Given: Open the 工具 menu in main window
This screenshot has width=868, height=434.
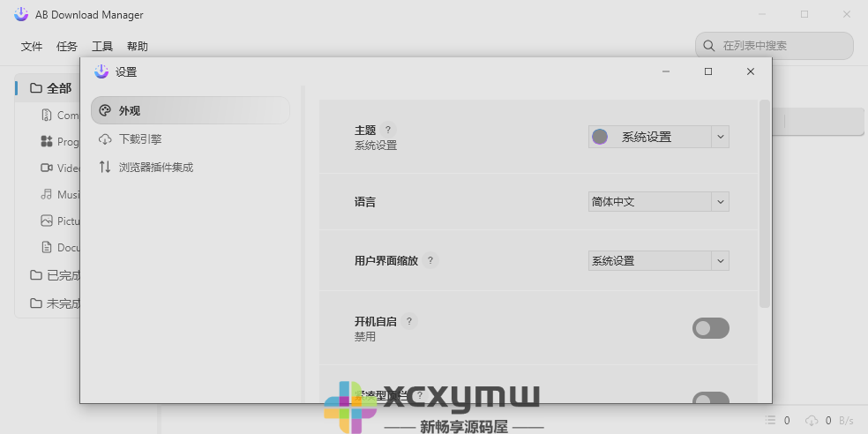Looking at the screenshot, I should (x=102, y=47).
